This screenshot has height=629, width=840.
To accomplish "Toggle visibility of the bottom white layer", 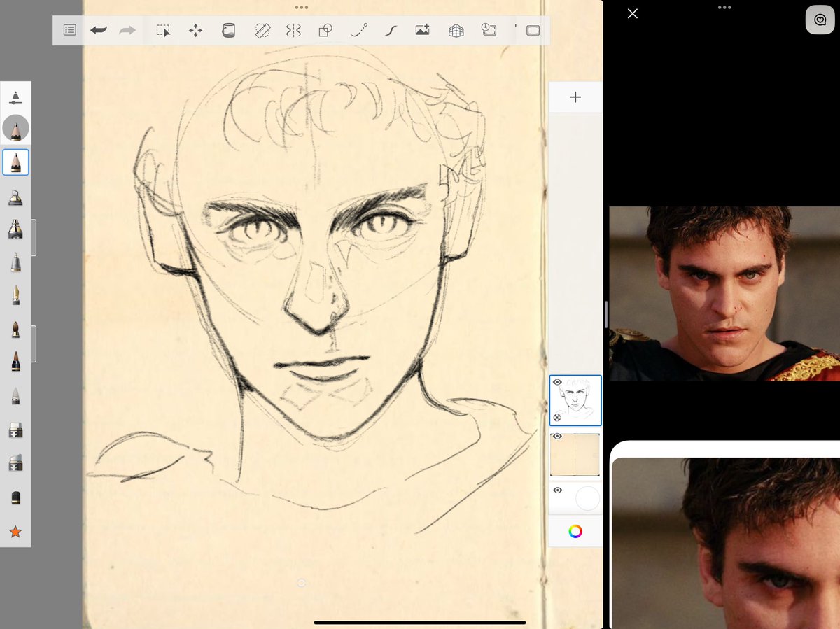I will click(557, 490).
